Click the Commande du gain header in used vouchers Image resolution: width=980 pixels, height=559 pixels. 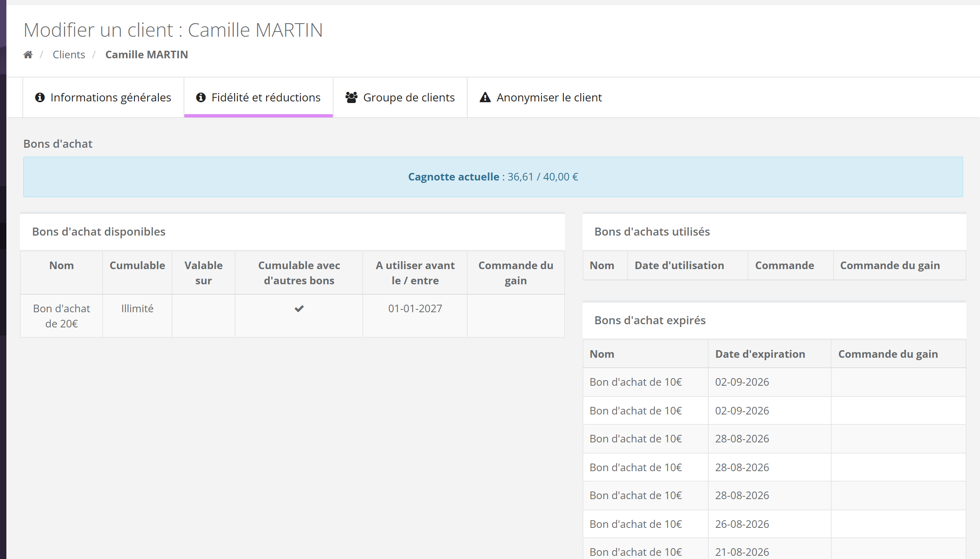point(890,266)
